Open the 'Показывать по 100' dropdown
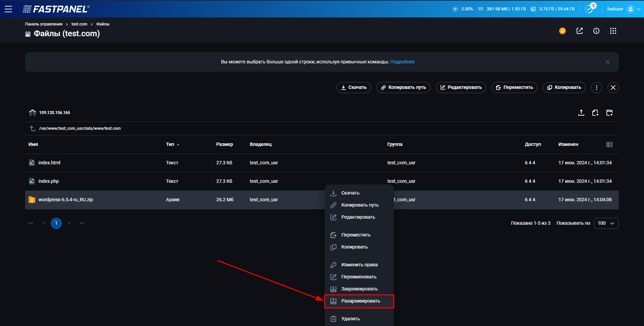The width and height of the screenshot is (644, 326). pos(606,223)
